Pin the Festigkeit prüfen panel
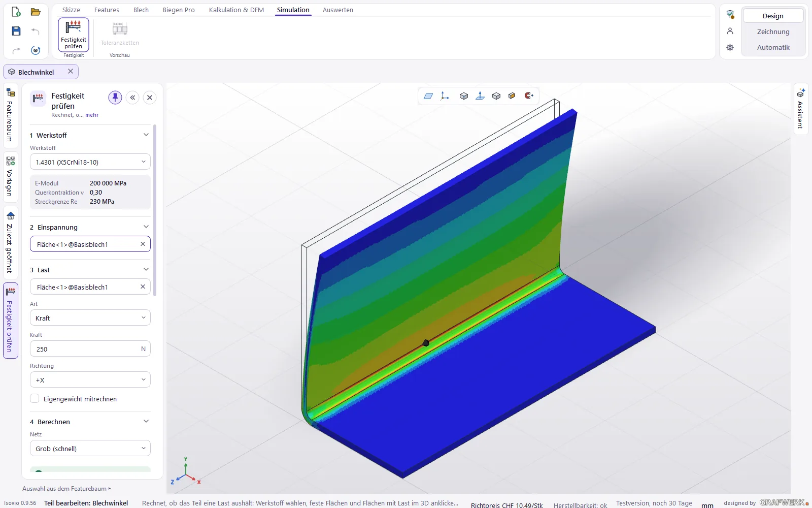This screenshot has width=812, height=508. pos(115,98)
